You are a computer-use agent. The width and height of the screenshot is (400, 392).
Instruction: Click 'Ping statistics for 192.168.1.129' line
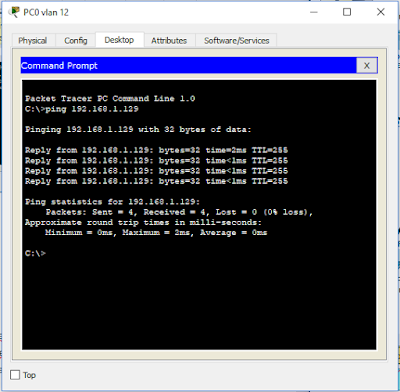(x=112, y=202)
